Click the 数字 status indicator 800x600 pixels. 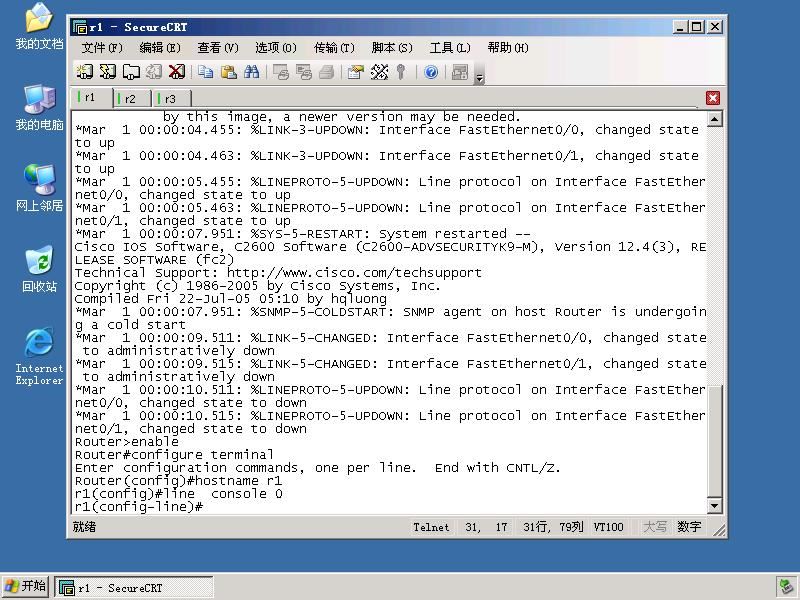(x=689, y=527)
